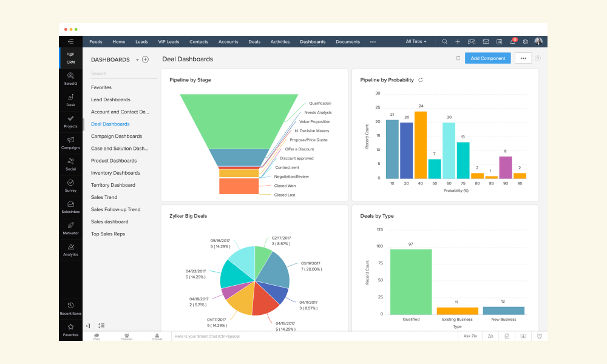The height and width of the screenshot is (364, 607).
Task: Open Top Sales Reps dashboard
Action: point(107,234)
